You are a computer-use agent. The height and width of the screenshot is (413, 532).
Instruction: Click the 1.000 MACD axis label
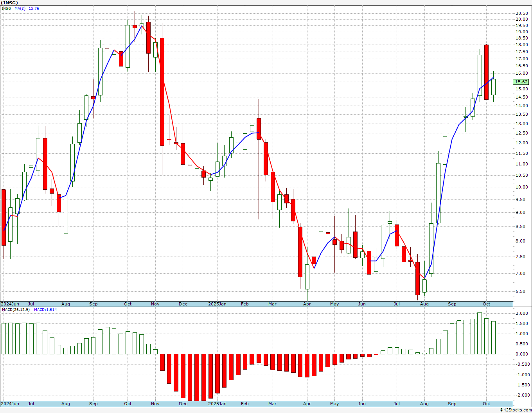522,334
